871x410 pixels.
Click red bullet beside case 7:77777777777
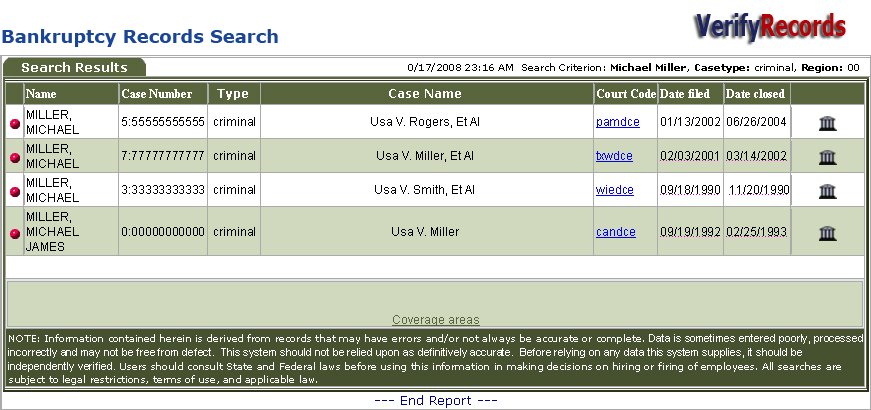point(15,158)
